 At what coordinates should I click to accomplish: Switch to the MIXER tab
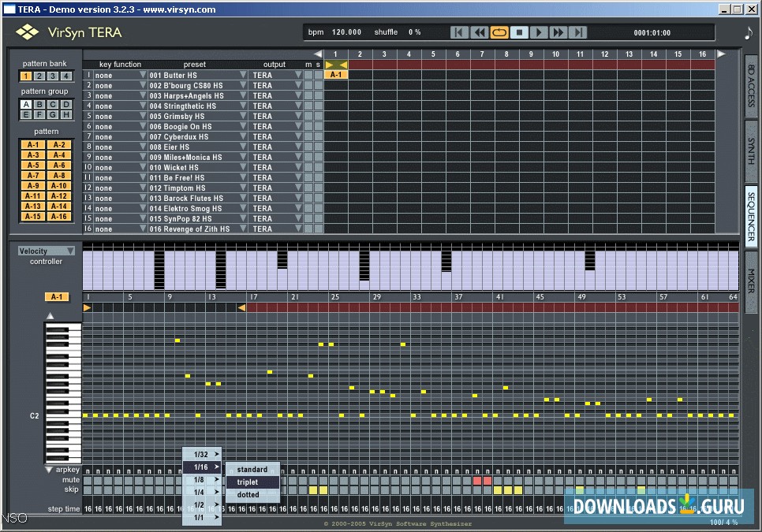751,281
